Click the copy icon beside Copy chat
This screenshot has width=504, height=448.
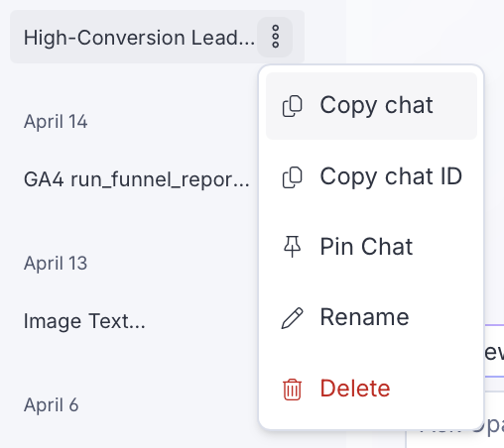[292, 106]
